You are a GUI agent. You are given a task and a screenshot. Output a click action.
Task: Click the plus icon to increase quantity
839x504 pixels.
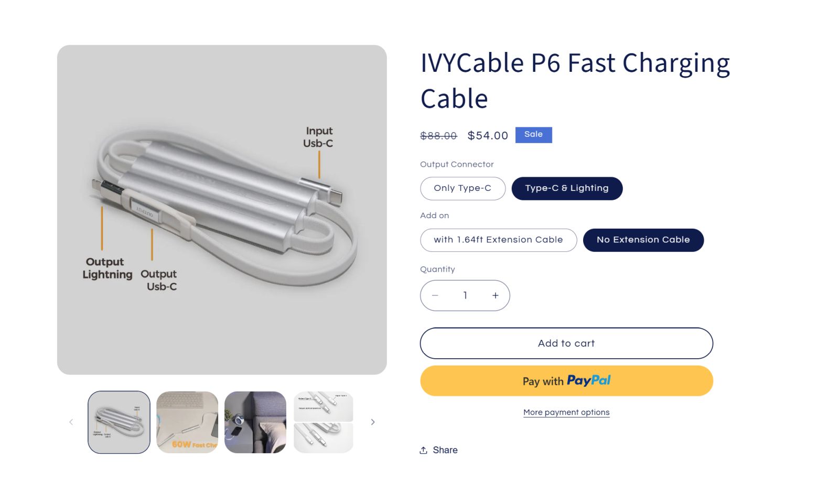click(x=495, y=296)
